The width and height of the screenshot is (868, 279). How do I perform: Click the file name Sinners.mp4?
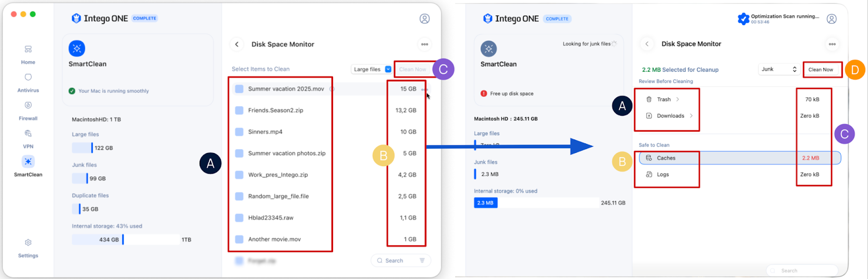coord(265,132)
